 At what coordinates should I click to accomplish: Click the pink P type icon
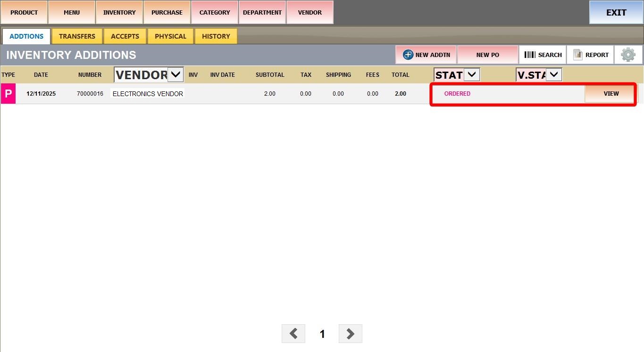tap(8, 94)
